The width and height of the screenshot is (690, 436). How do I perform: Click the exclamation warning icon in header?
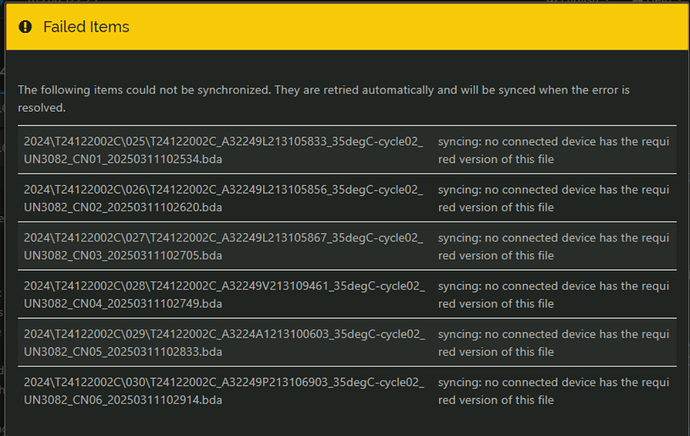25,27
